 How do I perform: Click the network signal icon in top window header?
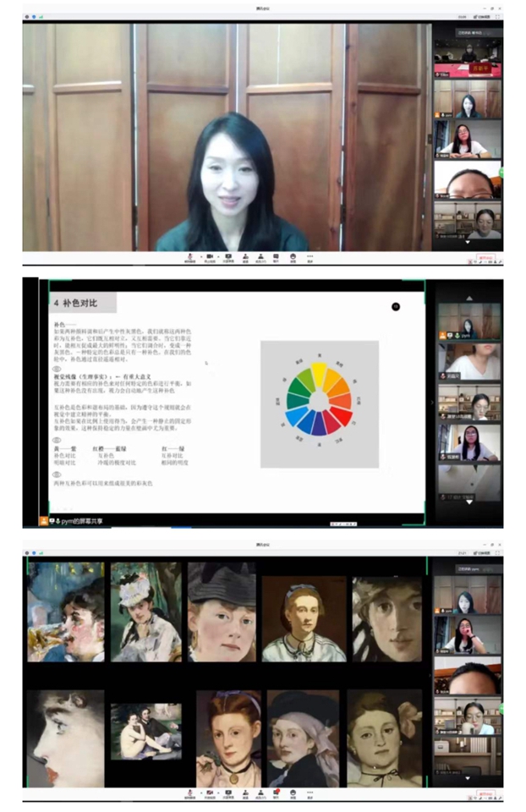pos(41,17)
